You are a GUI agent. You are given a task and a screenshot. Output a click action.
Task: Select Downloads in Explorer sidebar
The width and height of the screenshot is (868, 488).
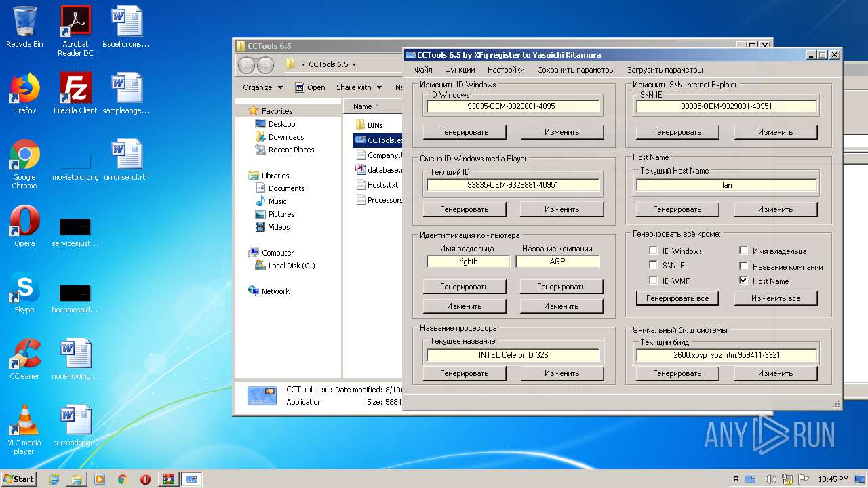pos(285,137)
